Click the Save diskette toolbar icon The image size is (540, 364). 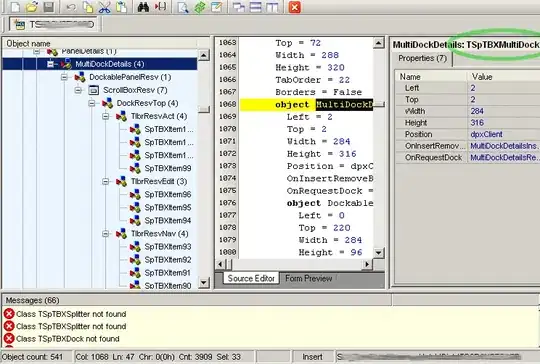coord(49,7)
